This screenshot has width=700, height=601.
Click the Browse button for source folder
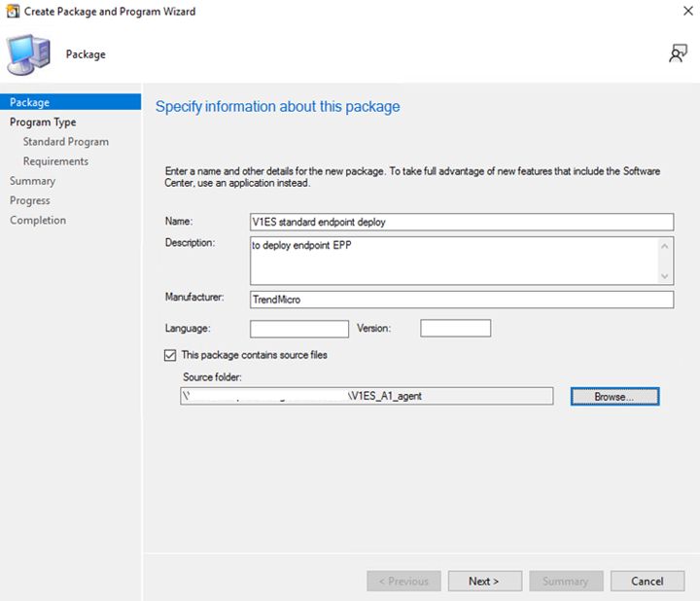tap(613, 397)
